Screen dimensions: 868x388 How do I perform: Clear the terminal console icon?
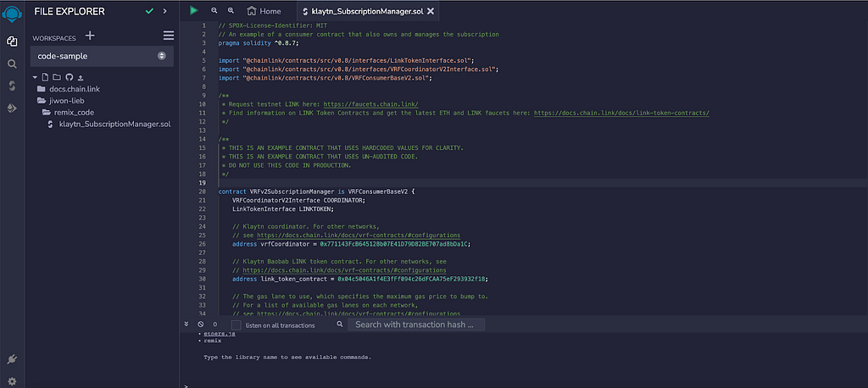200,325
